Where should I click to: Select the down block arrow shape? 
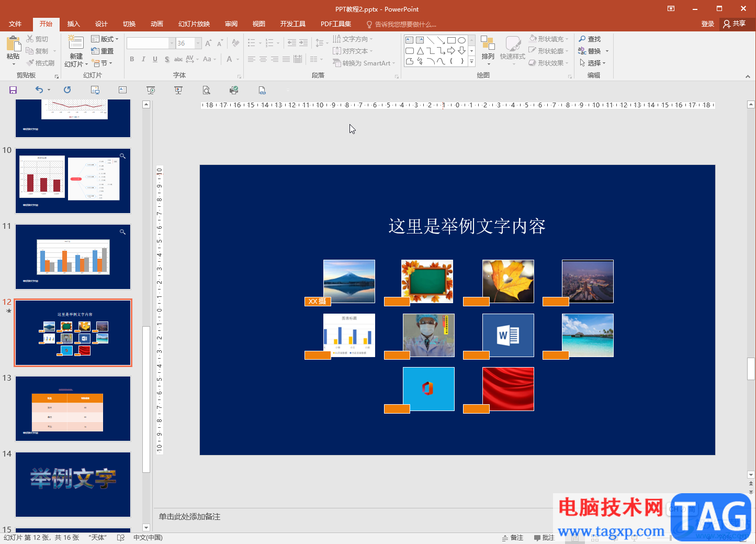(461, 51)
